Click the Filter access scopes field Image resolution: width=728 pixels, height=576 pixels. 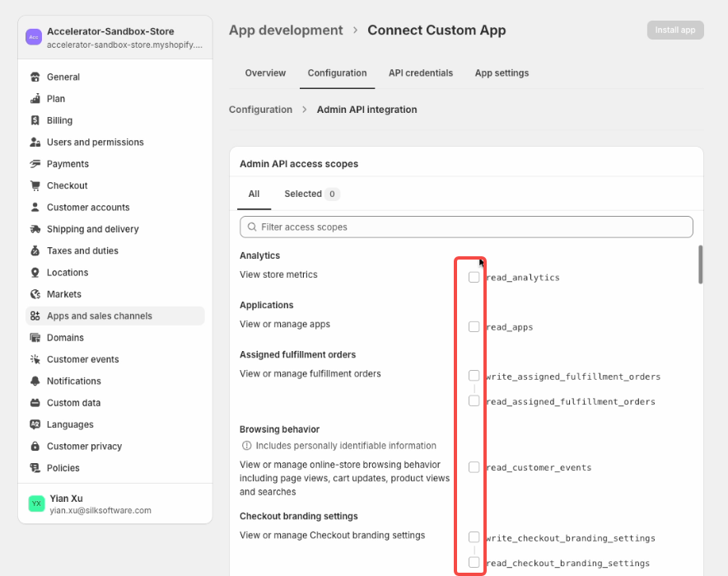coord(466,227)
